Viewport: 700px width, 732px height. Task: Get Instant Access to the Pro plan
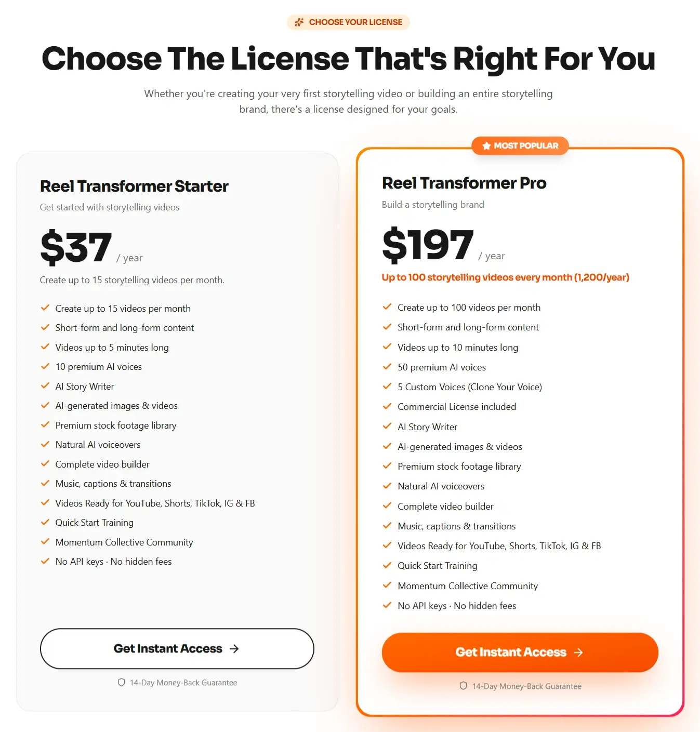point(520,653)
